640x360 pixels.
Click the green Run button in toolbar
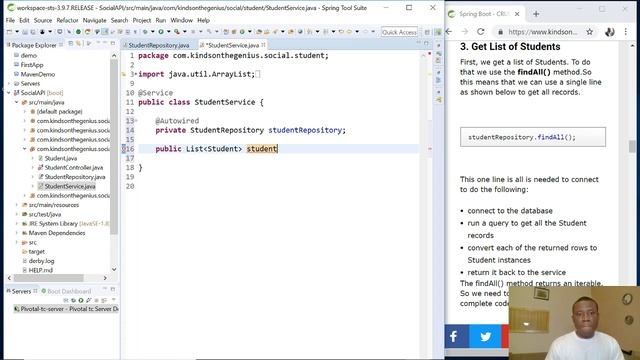161,31
